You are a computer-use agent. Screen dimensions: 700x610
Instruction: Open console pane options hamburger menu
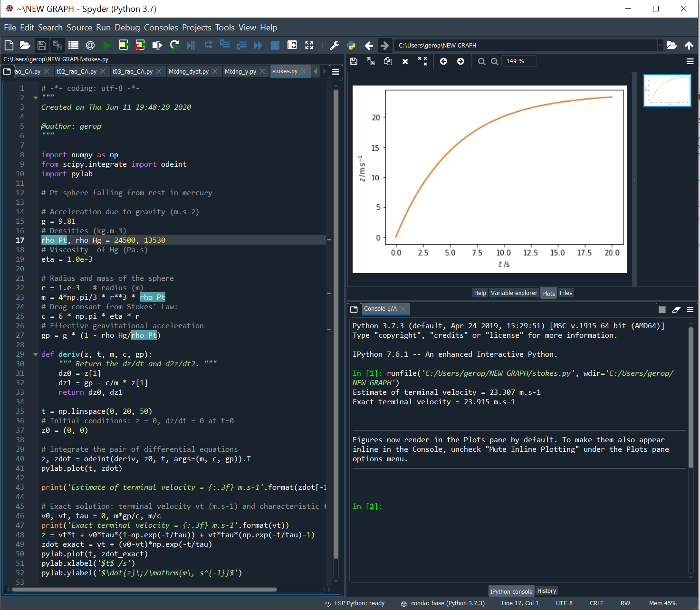coord(690,310)
